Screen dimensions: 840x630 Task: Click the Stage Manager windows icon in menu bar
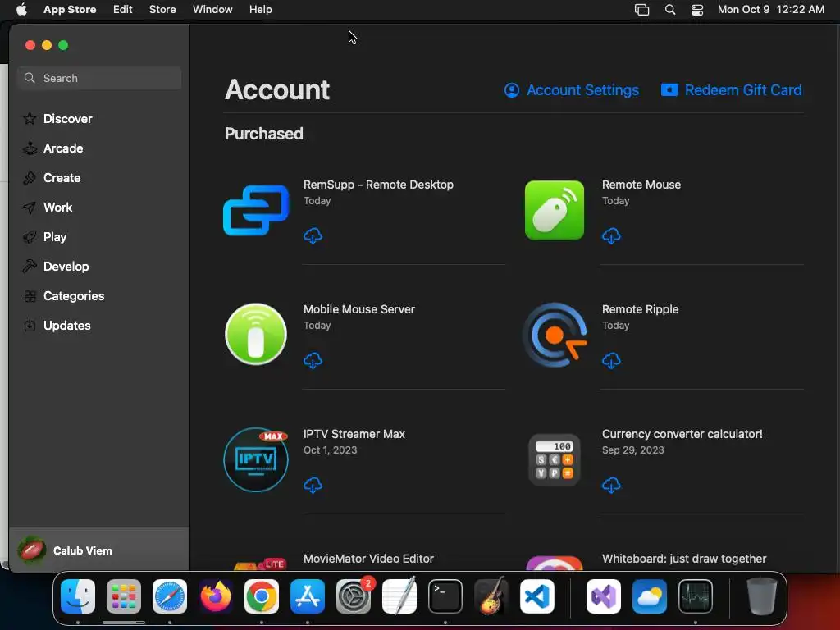[641, 10]
